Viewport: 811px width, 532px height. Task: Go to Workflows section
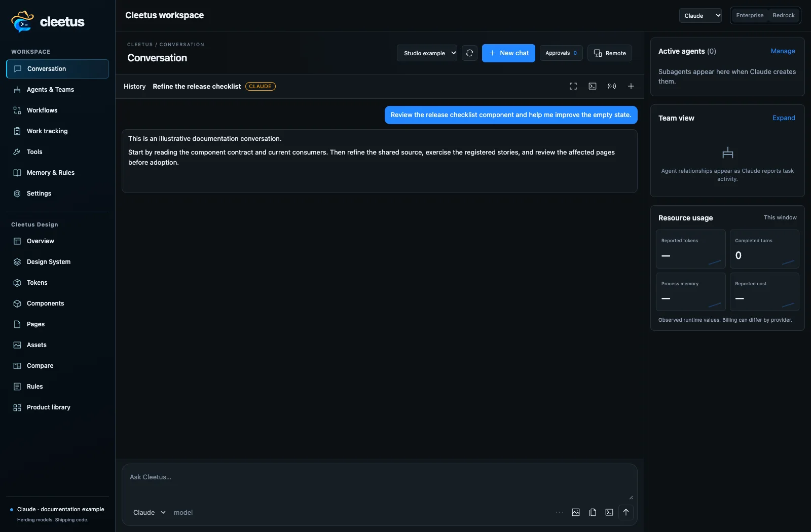point(57,110)
